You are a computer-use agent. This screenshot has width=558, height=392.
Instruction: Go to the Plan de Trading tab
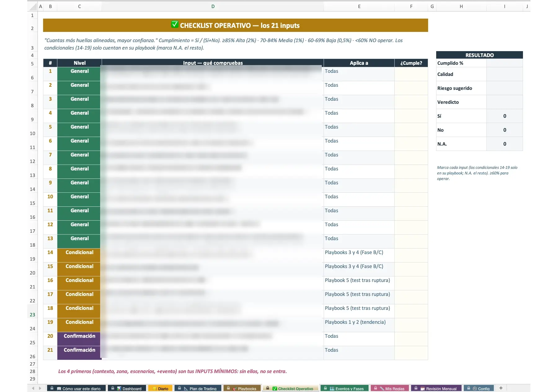(198, 388)
